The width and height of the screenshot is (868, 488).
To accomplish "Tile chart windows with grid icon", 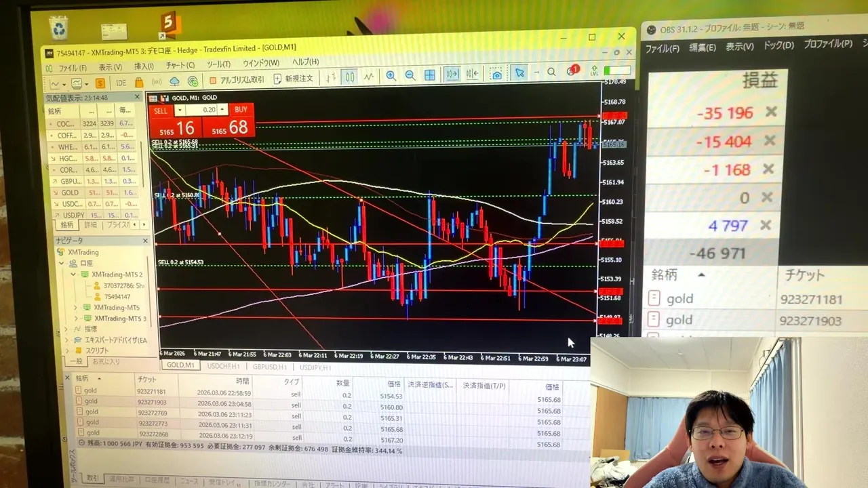I will (x=430, y=75).
